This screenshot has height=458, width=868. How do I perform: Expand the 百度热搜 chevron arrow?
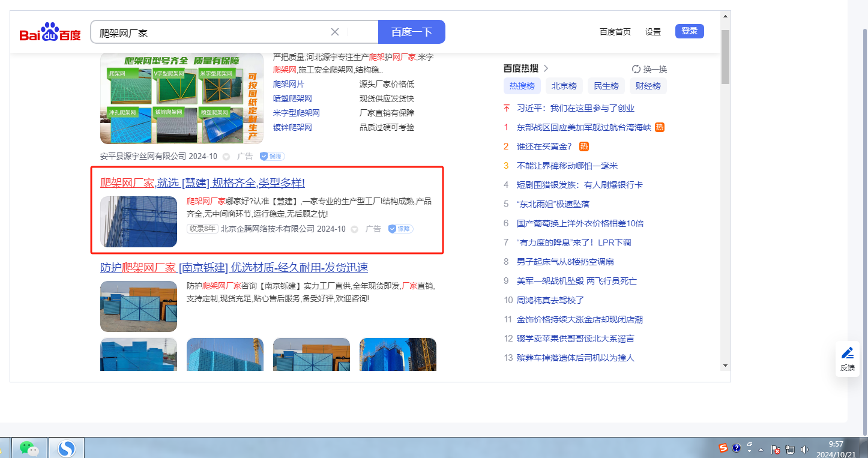[x=546, y=68]
